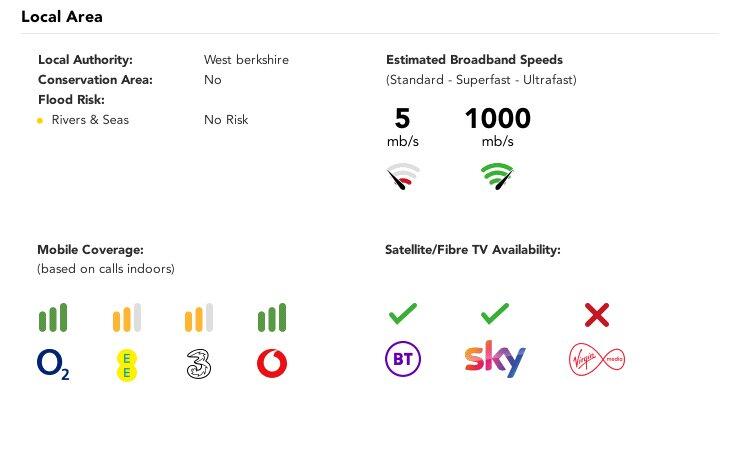Click the Three signal strength bars
The image size is (740, 473).
click(198, 318)
